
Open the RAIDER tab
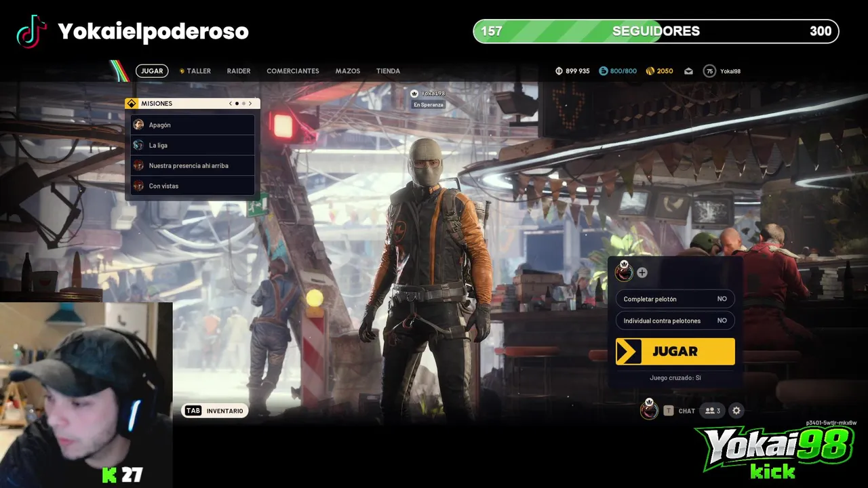click(239, 70)
